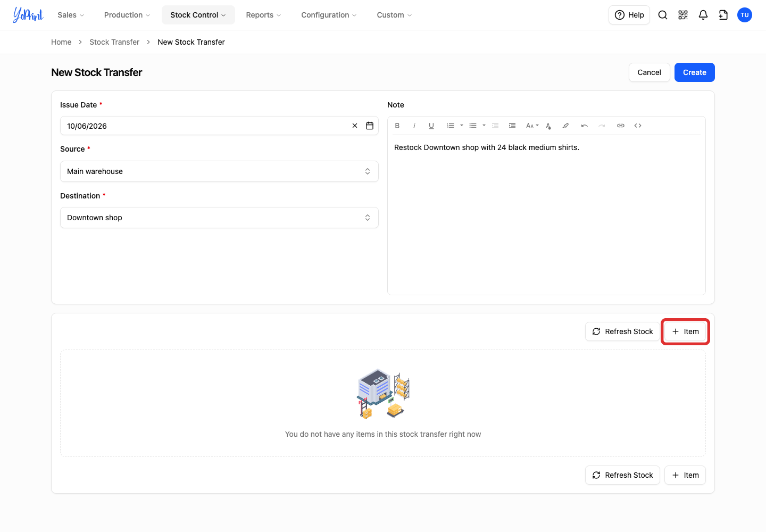This screenshot has height=532, width=766.
Task: Clear the Issue Date value
Action: tap(355, 126)
